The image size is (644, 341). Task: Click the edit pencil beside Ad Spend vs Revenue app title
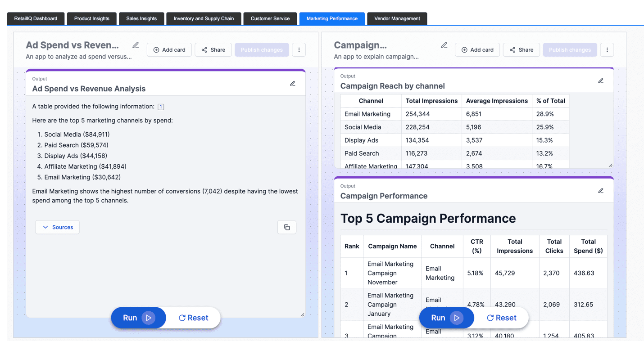coord(136,45)
